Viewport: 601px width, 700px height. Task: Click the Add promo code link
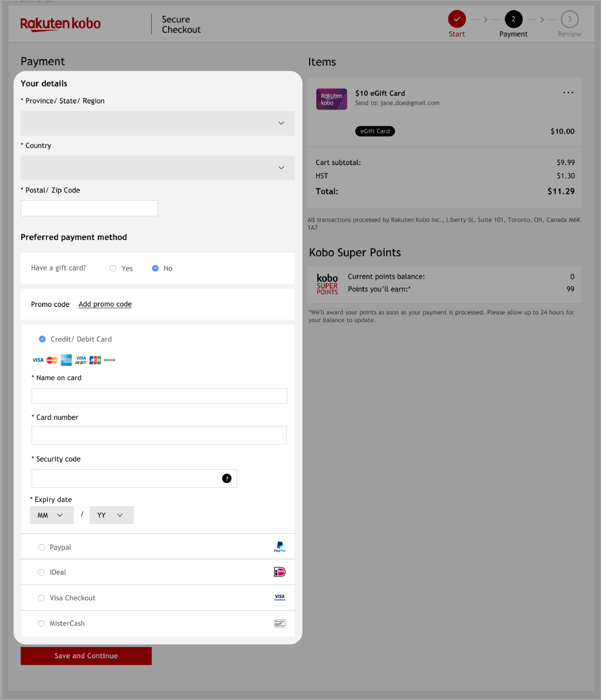[x=105, y=304]
